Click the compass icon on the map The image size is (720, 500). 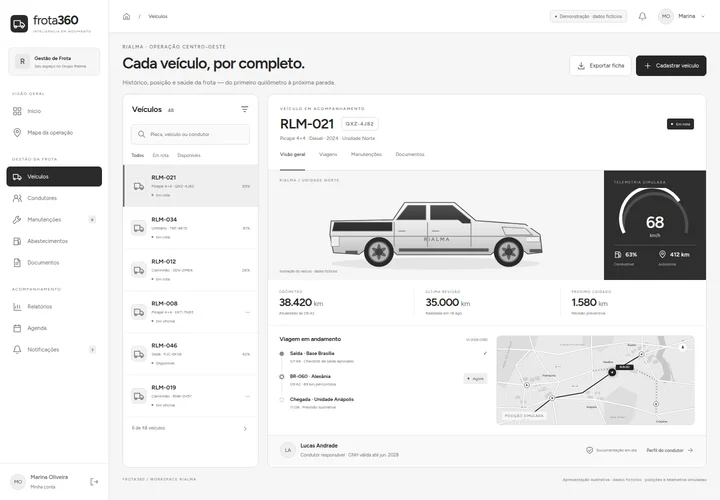click(x=682, y=348)
